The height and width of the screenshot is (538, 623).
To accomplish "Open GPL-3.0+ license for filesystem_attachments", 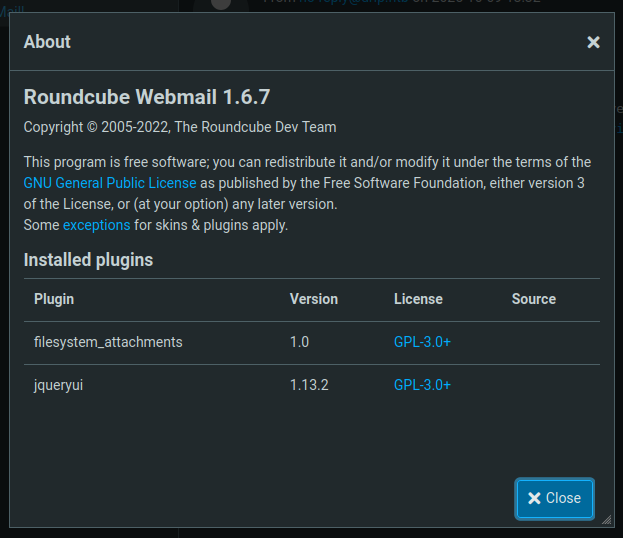I will pyautogui.click(x=422, y=342).
